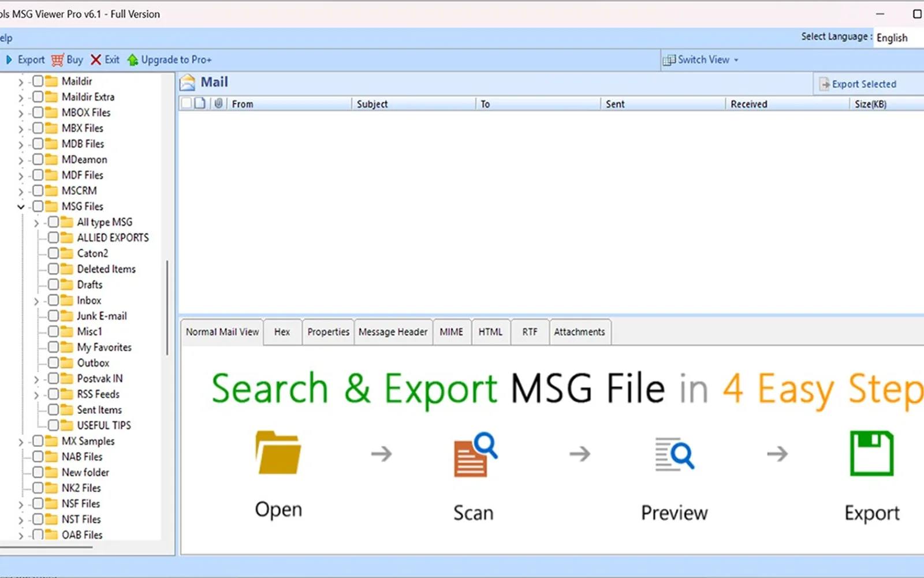This screenshot has height=578, width=924.
Task: Click the Inbox folder icon
Action: [67, 301]
